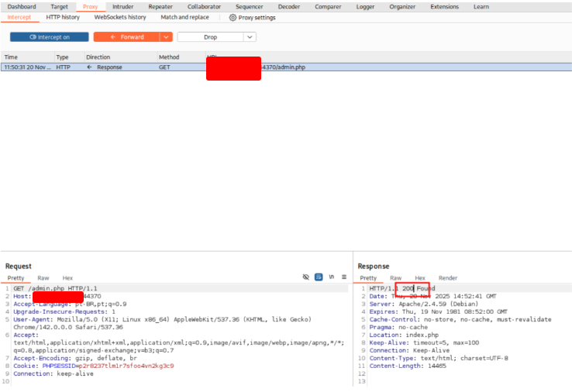Open the Hex view in Response panel
The height and width of the screenshot is (392, 572).
[420, 278]
